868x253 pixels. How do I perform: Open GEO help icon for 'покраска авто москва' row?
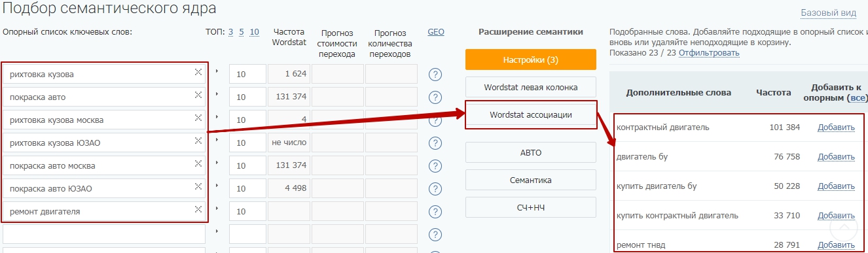pos(435,166)
